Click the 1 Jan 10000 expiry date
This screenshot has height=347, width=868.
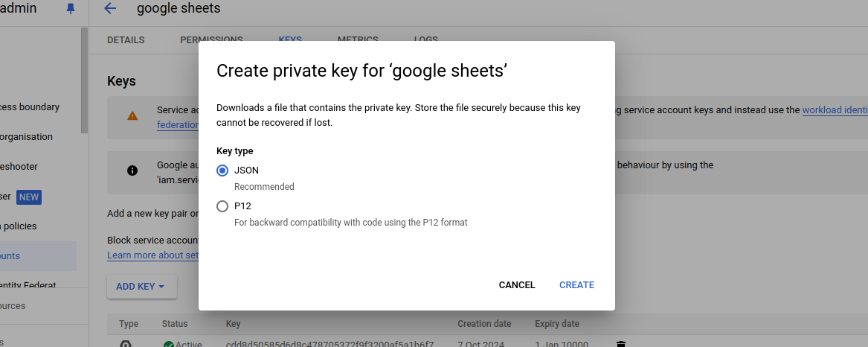[562, 344]
